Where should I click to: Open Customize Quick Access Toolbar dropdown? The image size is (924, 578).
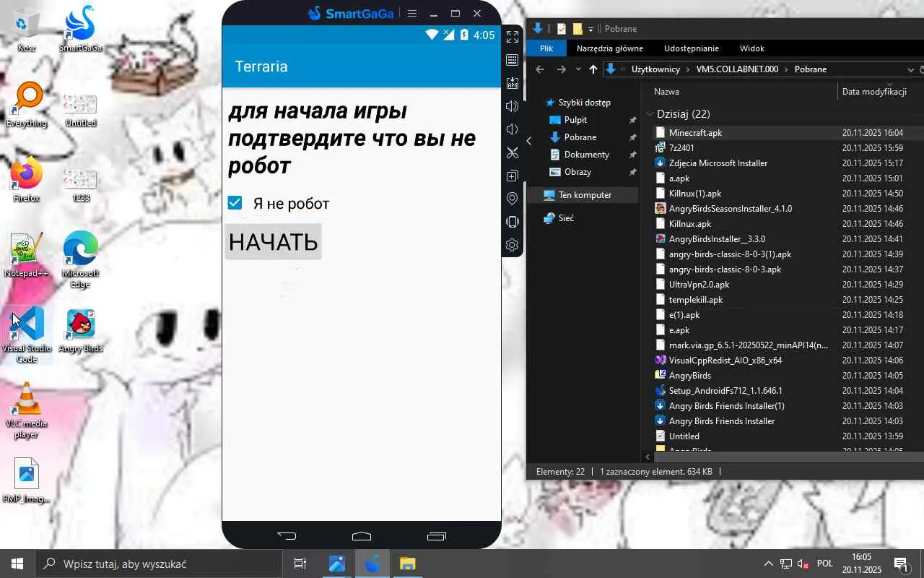pyautogui.click(x=590, y=29)
